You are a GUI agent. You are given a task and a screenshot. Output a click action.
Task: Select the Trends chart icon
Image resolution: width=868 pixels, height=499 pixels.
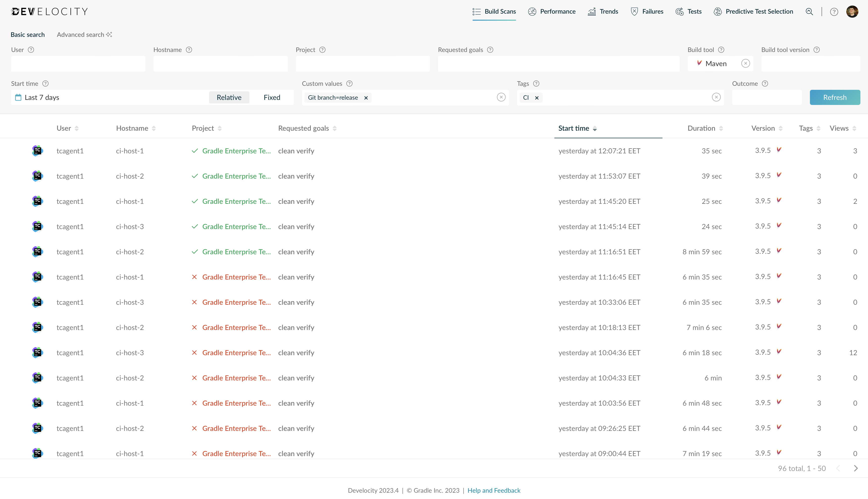tap(592, 11)
